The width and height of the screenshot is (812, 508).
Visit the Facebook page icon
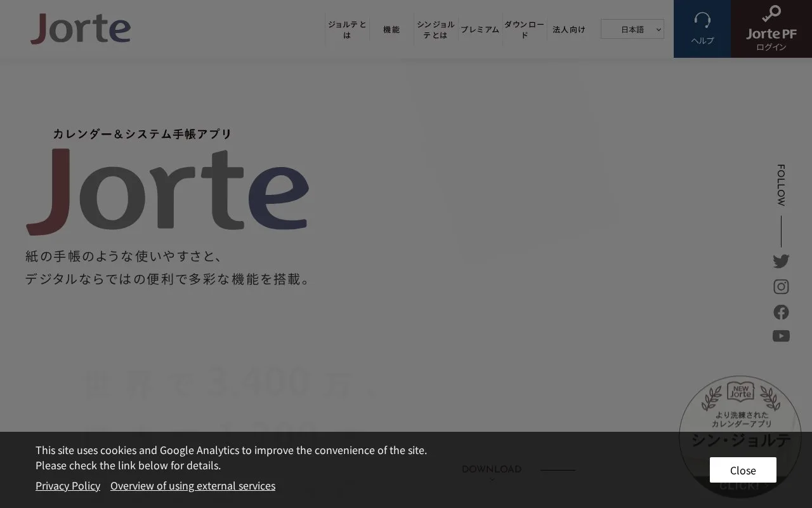781,312
